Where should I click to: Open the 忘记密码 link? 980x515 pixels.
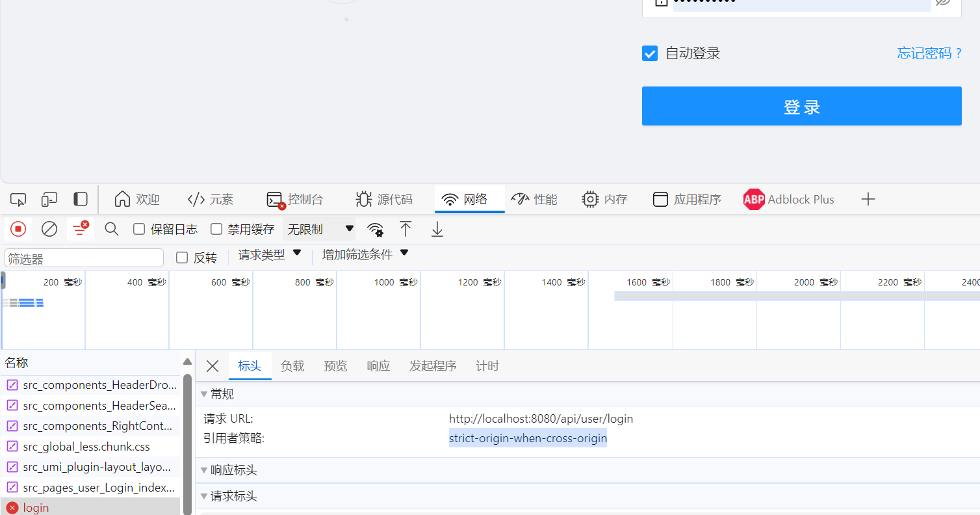(x=929, y=53)
